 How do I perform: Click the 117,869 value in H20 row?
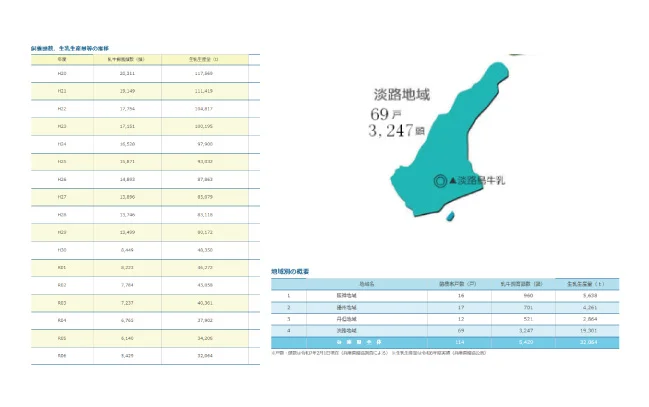[x=203, y=73]
